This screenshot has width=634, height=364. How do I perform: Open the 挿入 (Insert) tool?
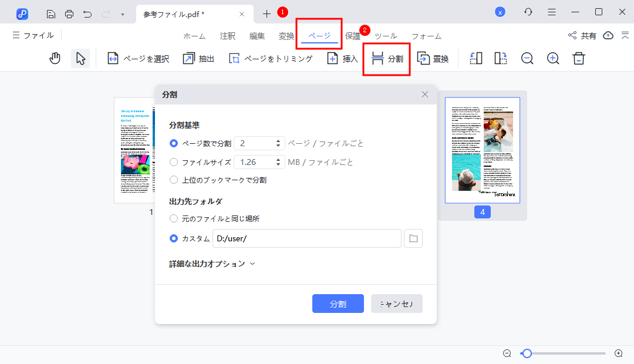[x=342, y=58]
